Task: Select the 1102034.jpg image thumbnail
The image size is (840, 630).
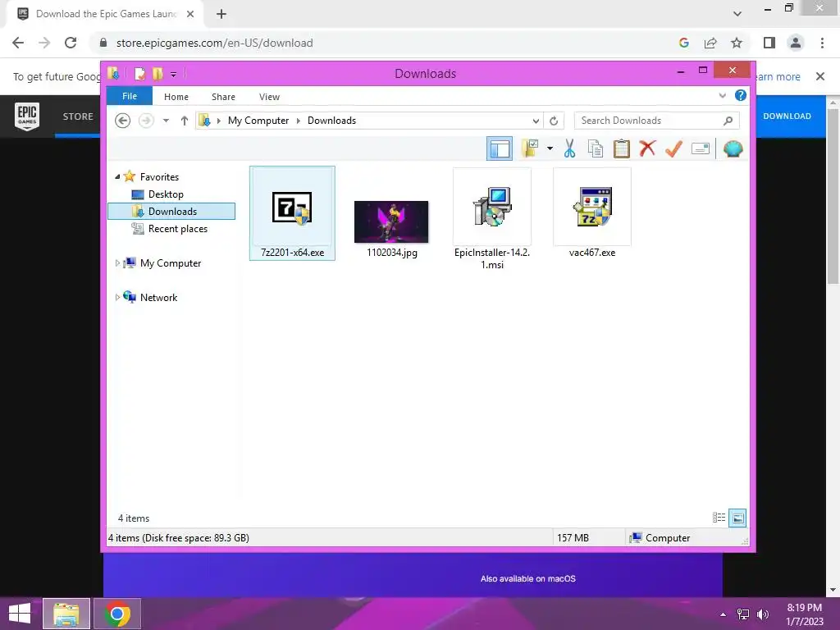Action: click(x=391, y=221)
